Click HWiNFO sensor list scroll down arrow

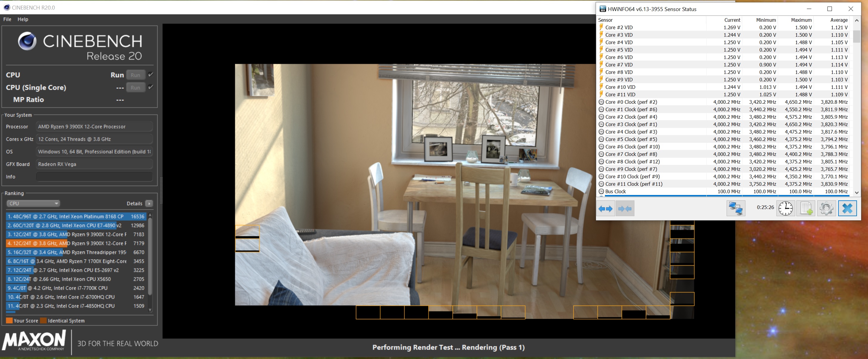point(857,192)
